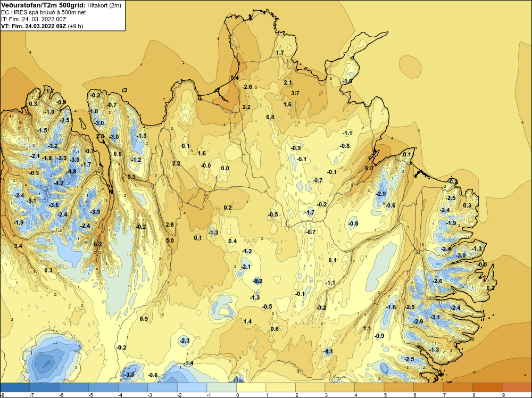Pick the legend color between -8 and -7
This screenshot has width=532, height=398.
(x=15, y=387)
